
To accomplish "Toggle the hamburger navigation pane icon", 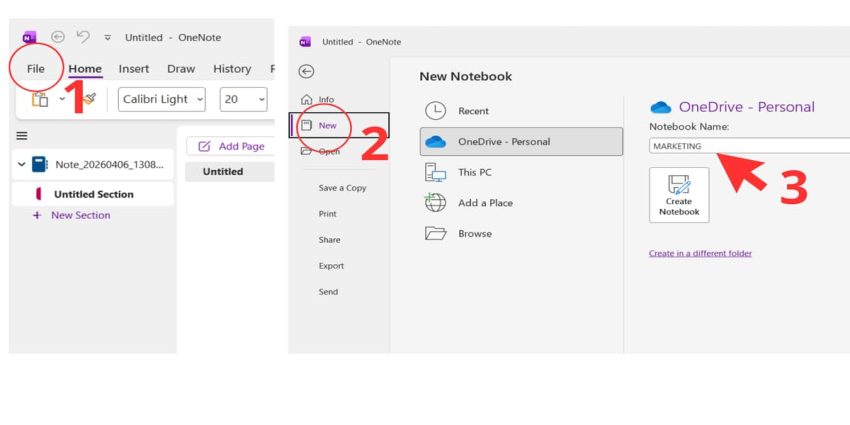I will click(22, 136).
